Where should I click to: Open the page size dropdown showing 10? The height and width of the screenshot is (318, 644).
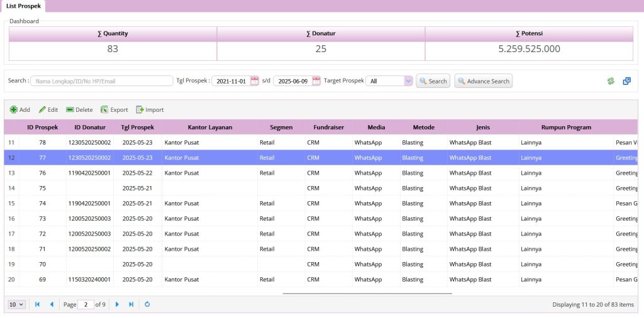16,304
